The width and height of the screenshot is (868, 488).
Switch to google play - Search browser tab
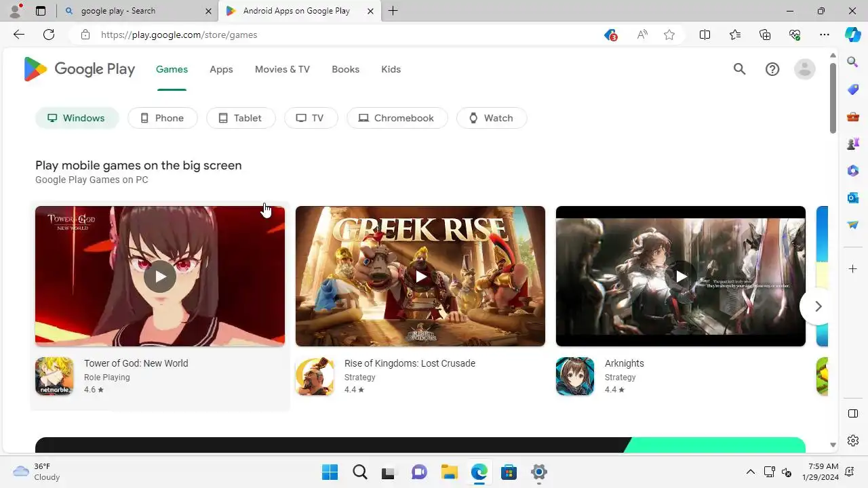(136, 11)
